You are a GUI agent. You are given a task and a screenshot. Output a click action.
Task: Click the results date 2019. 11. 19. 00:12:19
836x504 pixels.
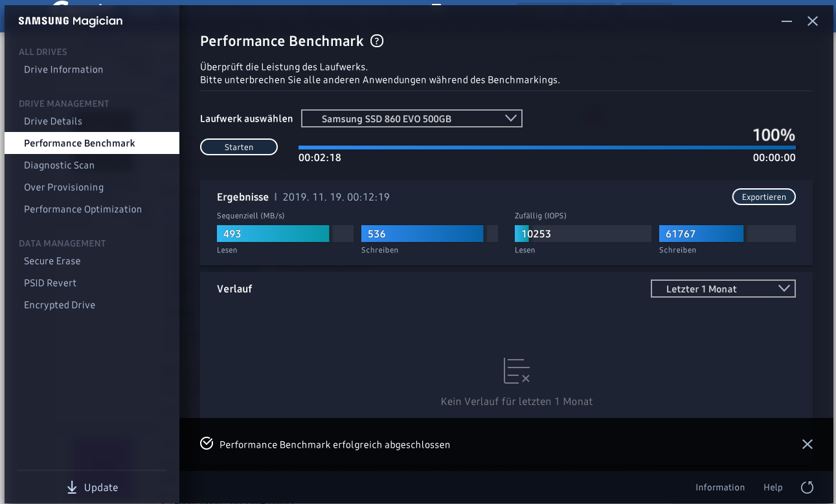(x=336, y=197)
